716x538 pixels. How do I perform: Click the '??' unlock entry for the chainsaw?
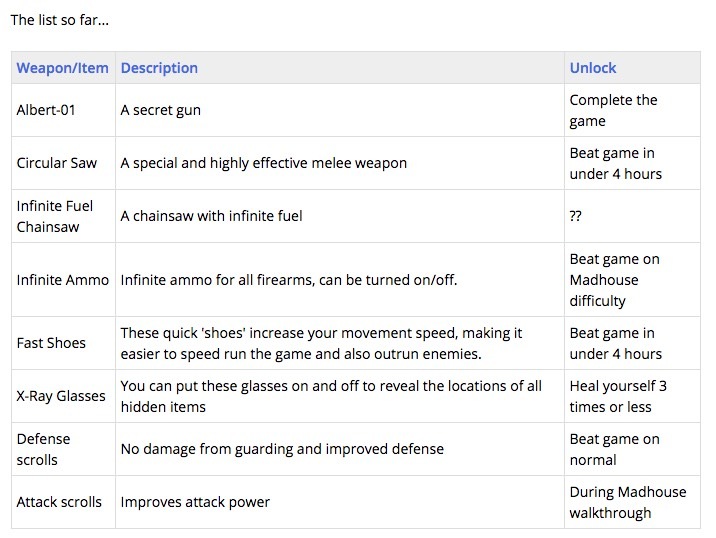tap(575, 216)
